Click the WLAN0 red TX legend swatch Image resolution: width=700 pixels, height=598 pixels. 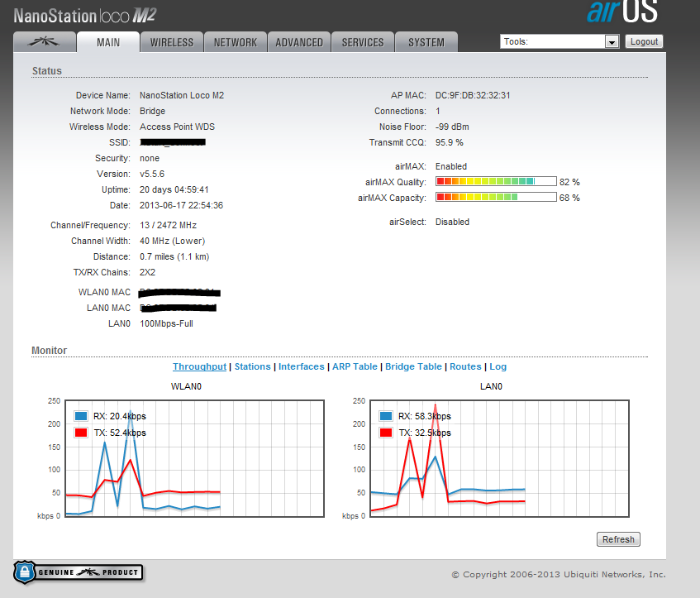pyautogui.click(x=81, y=433)
